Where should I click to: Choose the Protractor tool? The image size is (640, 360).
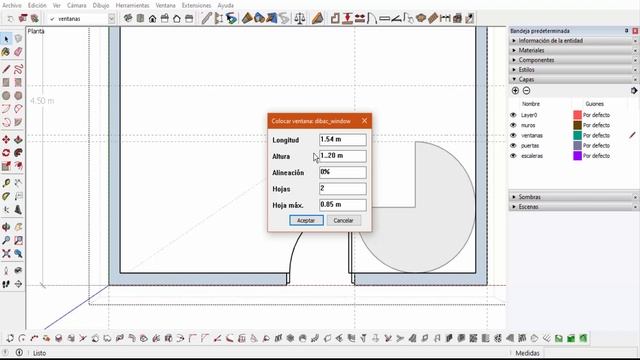click(6, 196)
